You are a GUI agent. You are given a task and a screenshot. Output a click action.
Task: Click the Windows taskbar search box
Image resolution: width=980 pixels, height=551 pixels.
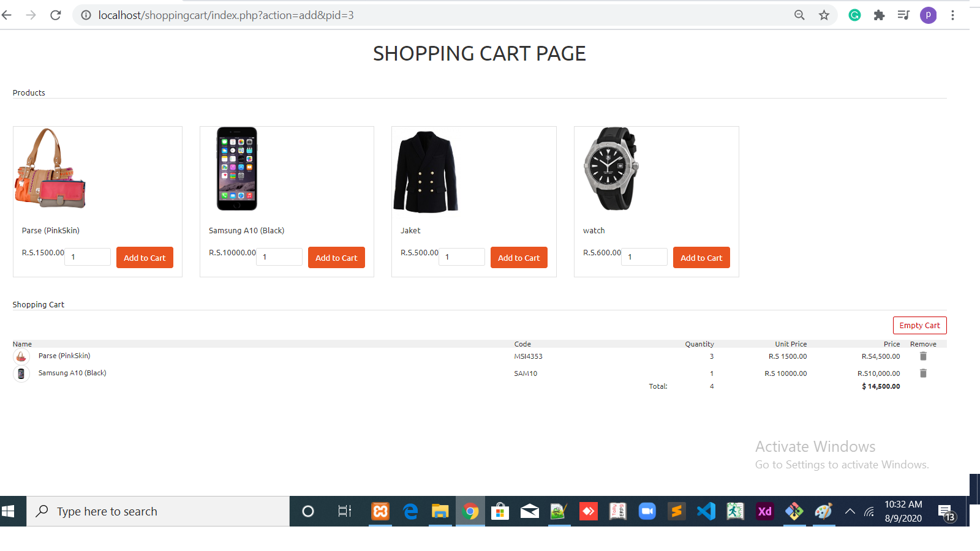click(x=157, y=511)
